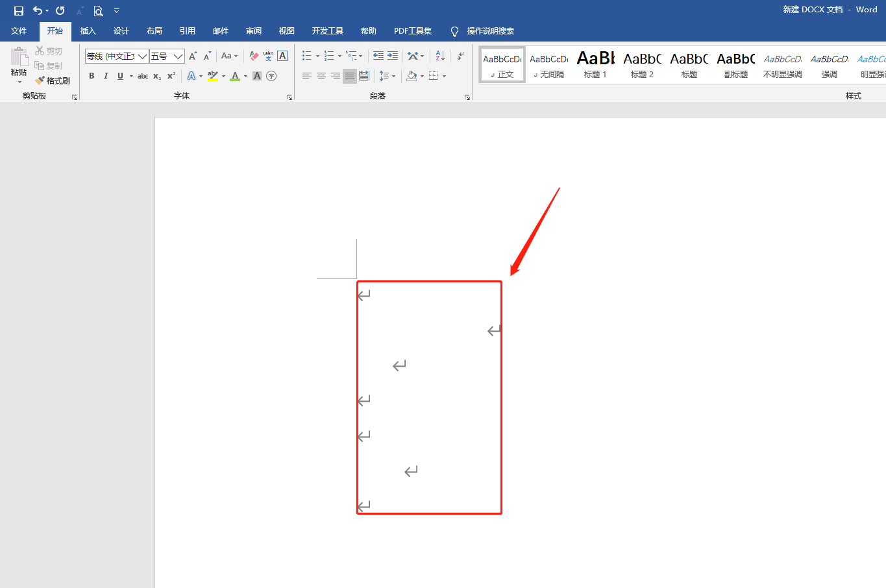Open the 文件 (File) tab
The height and width of the screenshot is (588, 886).
pos(19,31)
